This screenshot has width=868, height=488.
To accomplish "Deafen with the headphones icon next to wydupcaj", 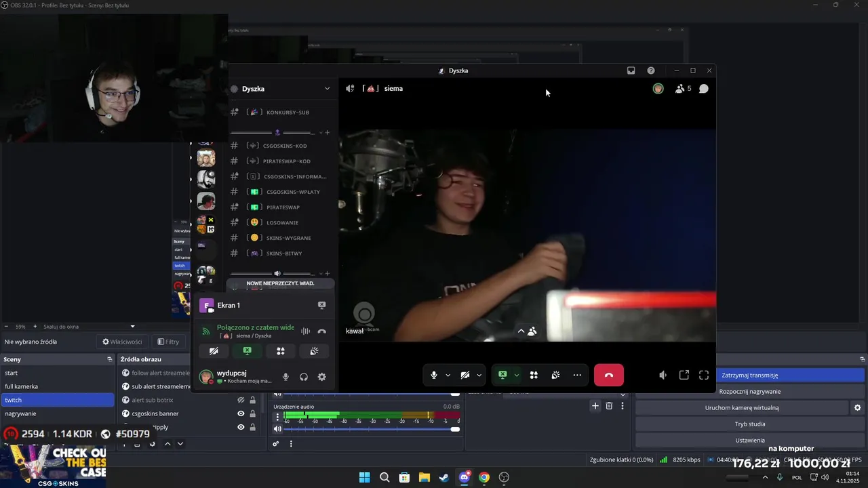I will (x=304, y=377).
